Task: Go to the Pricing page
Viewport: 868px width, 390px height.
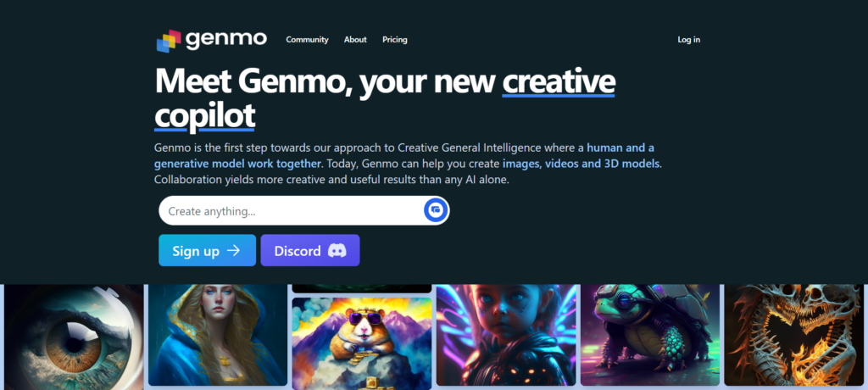Action: point(395,39)
